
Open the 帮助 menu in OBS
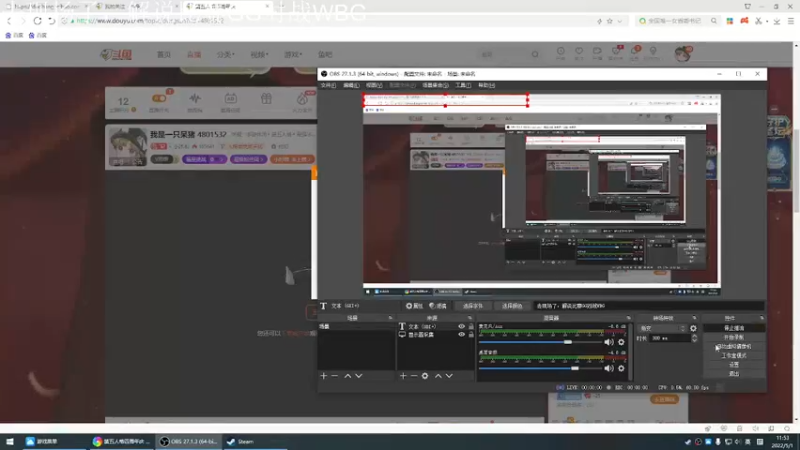pyautogui.click(x=486, y=85)
